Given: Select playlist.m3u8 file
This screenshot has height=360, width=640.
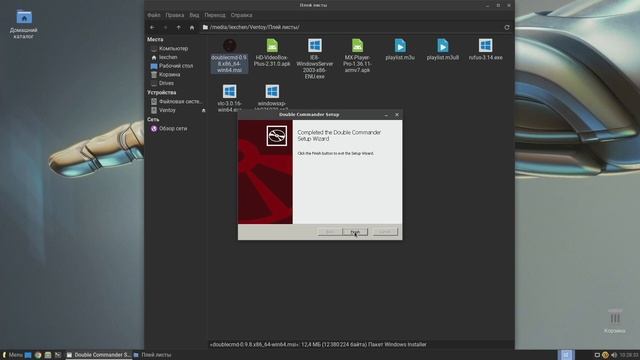Looking at the screenshot, I should (442, 49).
